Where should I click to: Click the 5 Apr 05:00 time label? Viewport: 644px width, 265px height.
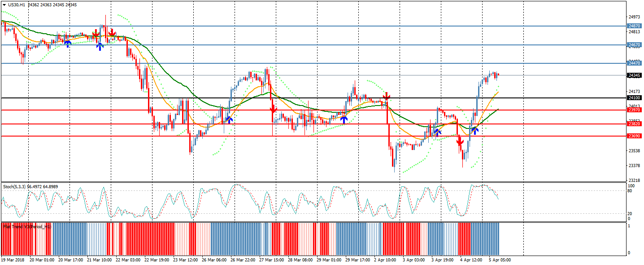click(499, 260)
